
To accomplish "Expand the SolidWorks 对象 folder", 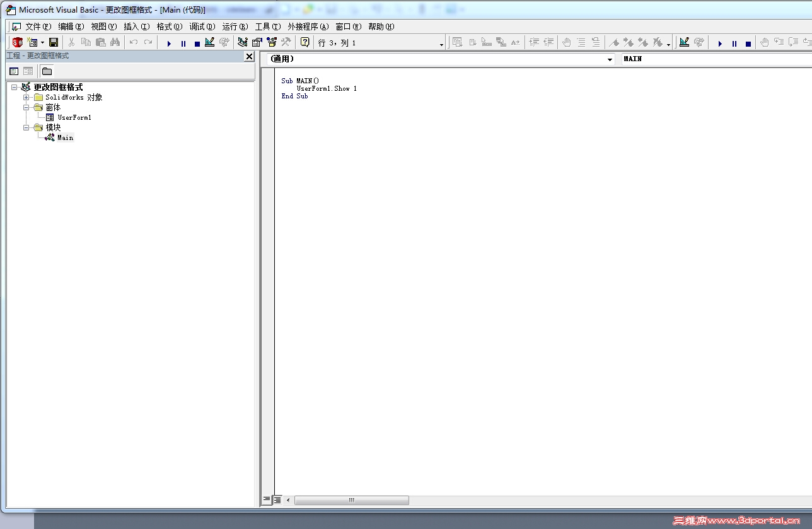I will [x=26, y=98].
